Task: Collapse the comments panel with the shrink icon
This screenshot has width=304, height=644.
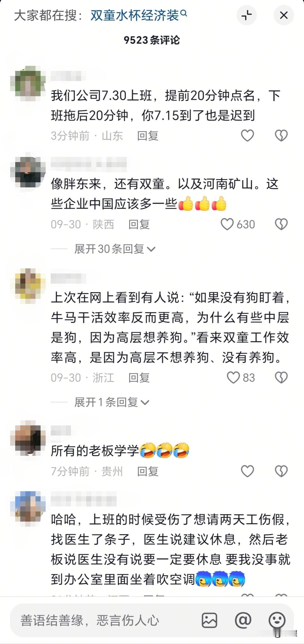Action: pos(247,15)
